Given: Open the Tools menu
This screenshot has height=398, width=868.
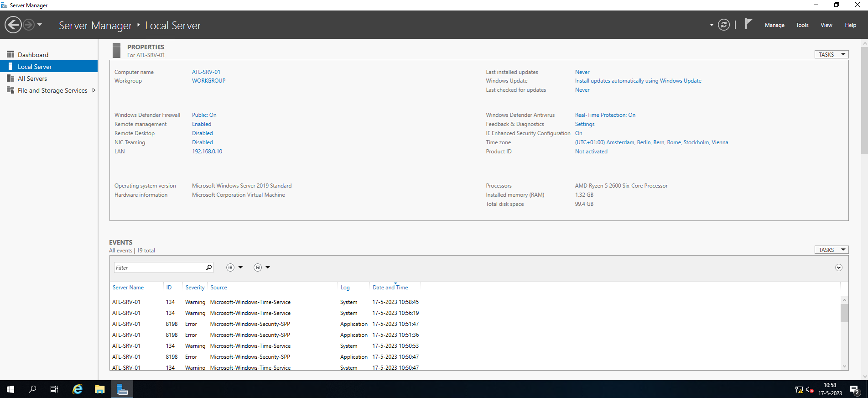Looking at the screenshot, I should click(802, 25).
